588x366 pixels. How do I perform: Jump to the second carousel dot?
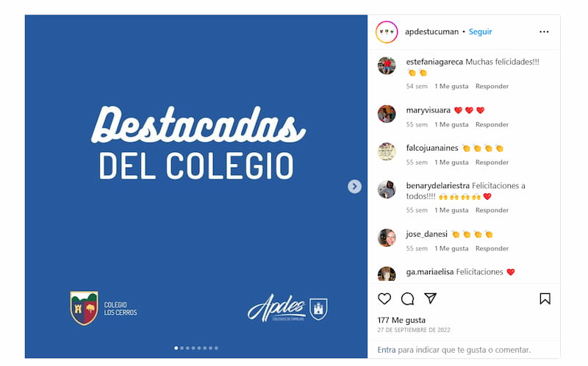(182, 348)
